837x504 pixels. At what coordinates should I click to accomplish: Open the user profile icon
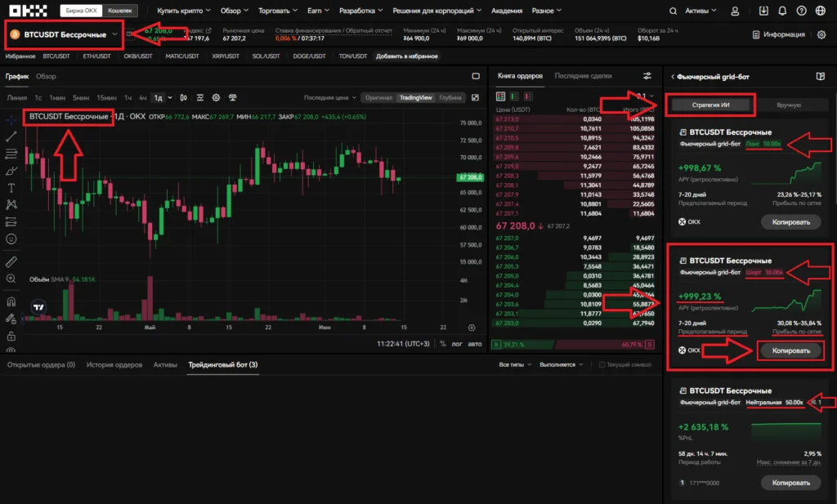point(735,11)
